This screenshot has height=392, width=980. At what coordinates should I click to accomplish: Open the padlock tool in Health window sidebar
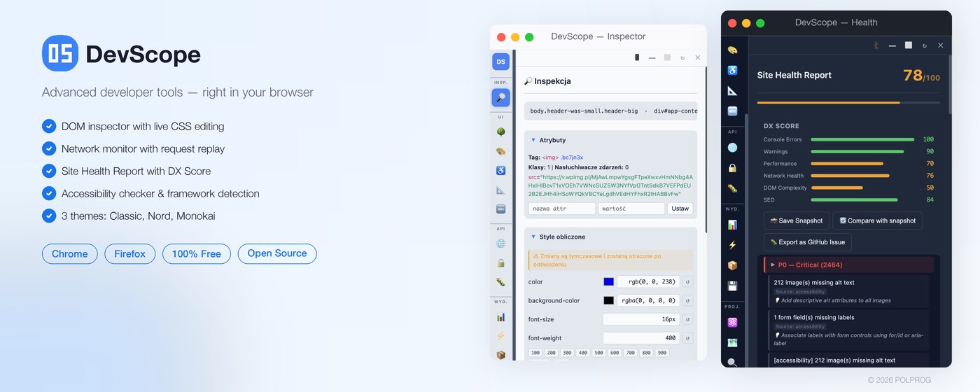[732, 168]
